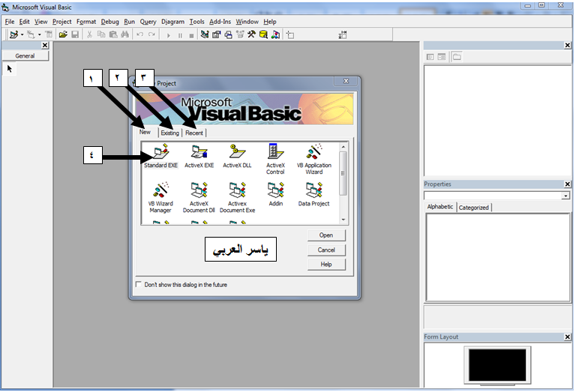Open the Properties Window toolbar icon

pyautogui.click(x=216, y=35)
